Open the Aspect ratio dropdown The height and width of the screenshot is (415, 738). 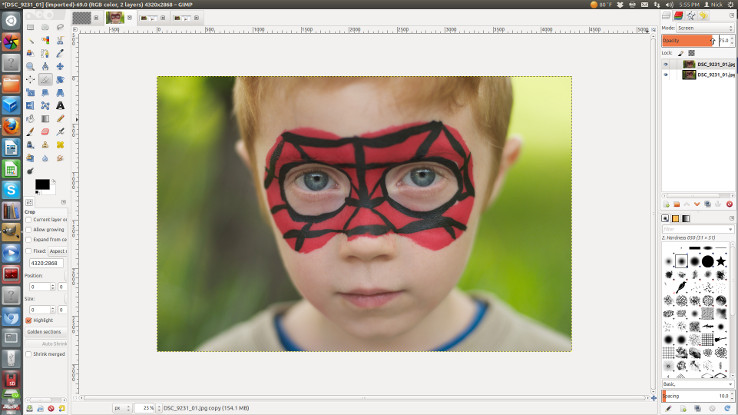57,251
